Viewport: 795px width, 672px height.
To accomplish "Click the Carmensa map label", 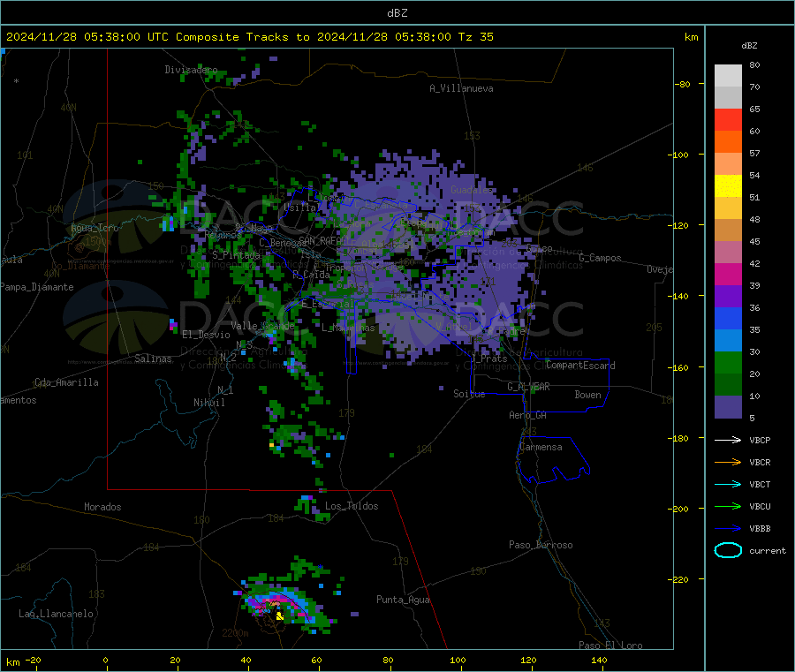I will coord(541,447).
